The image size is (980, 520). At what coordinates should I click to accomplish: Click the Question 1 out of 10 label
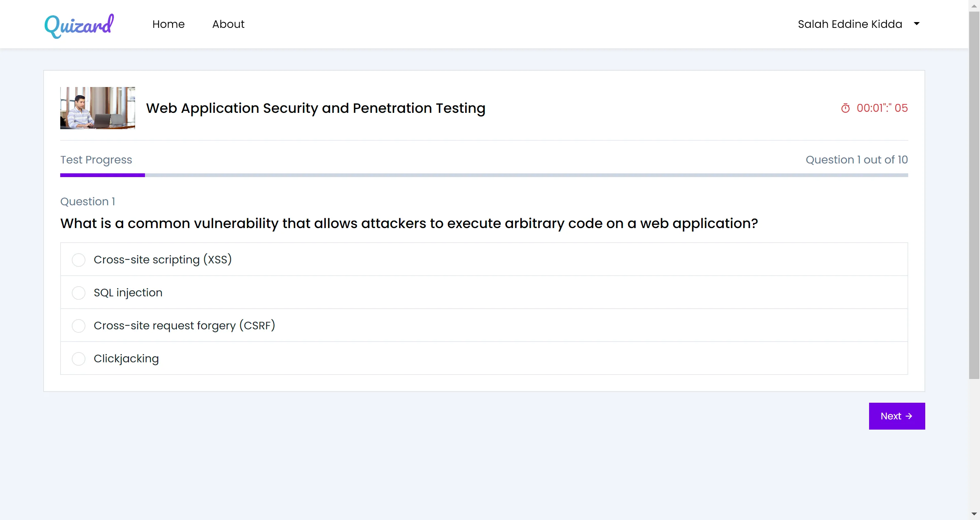click(x=857, y=160)
